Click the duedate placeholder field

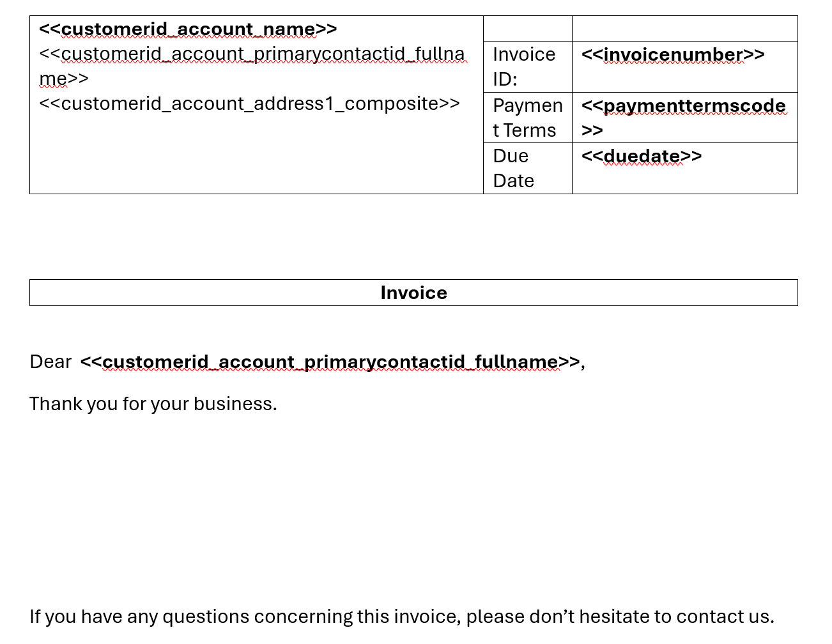[641, 157]
